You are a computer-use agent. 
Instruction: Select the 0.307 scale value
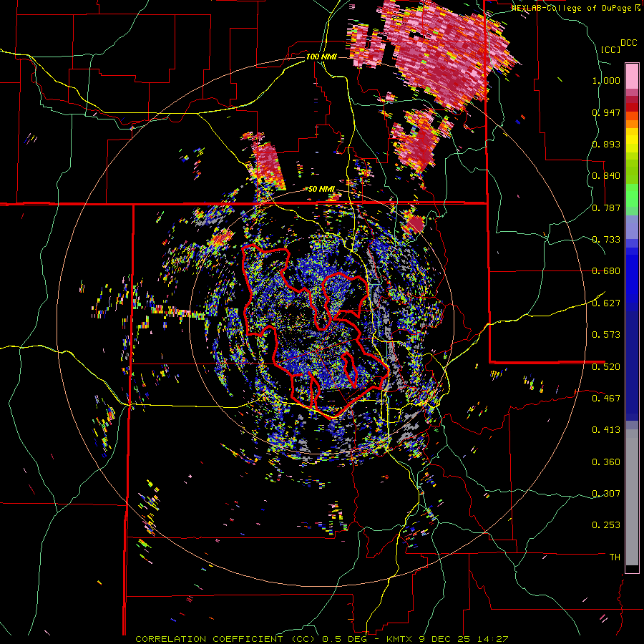coord(606,493)
